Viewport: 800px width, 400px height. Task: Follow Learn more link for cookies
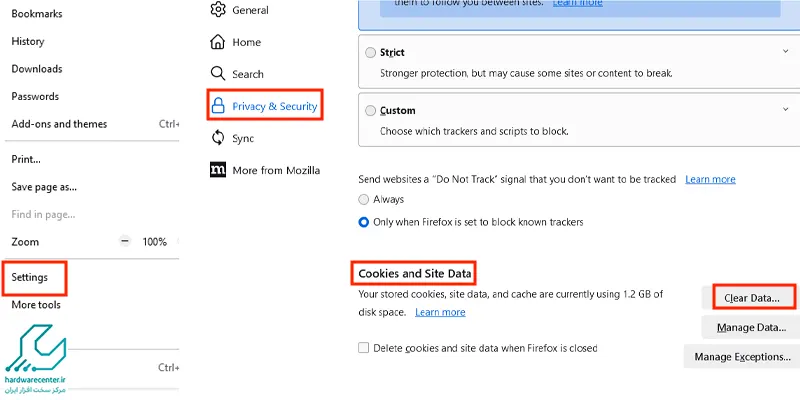point(440,312)
